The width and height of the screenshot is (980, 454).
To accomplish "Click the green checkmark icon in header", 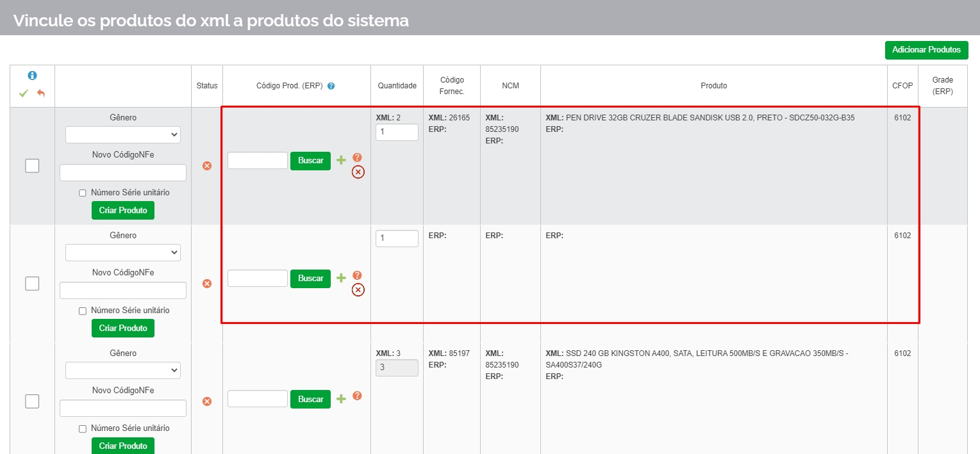I will 24,93.
